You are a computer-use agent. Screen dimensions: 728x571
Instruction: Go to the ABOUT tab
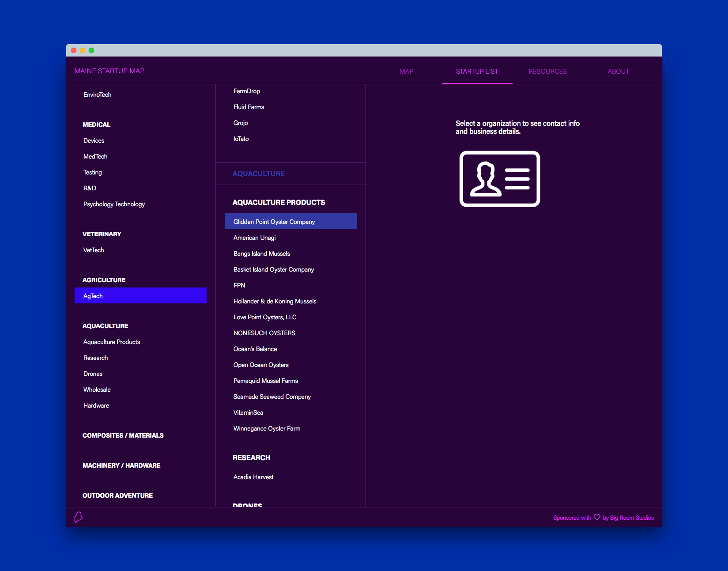pyautogui.click(x=618, y=71)
